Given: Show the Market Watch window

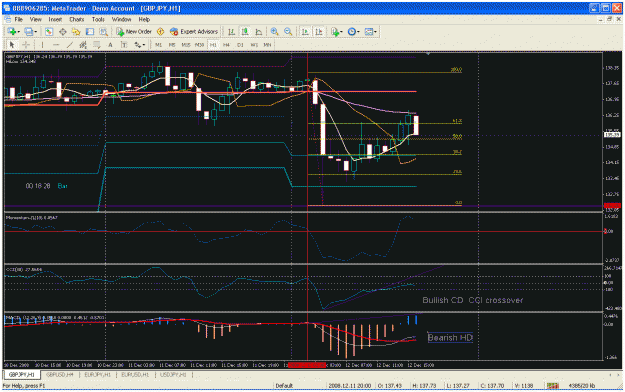Looking at the screenshot, I should 49,32.
